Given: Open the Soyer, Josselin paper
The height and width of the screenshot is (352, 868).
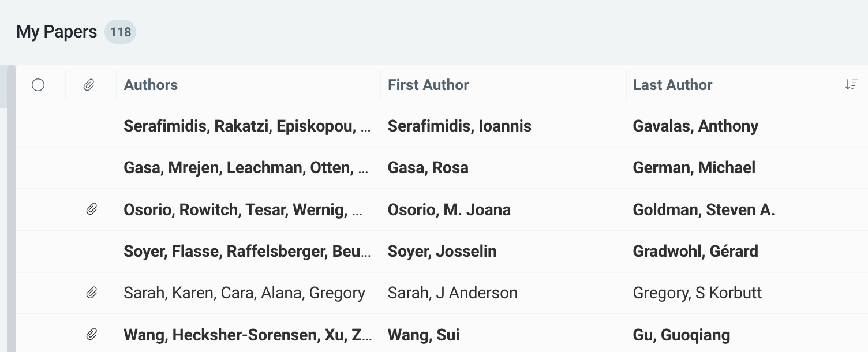Looking at the screenshot, I should click(x=442, y=251).
